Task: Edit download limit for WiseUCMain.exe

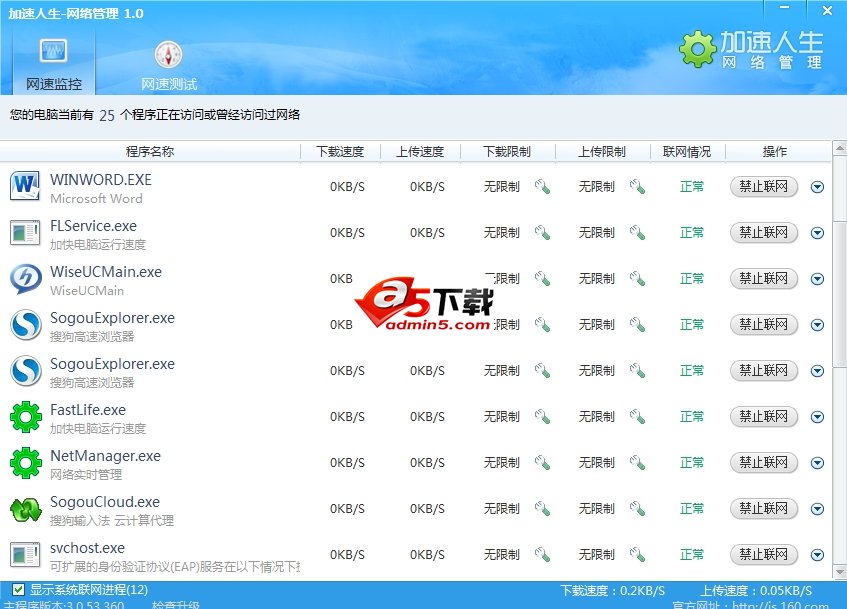Action: tap(542, 279)
